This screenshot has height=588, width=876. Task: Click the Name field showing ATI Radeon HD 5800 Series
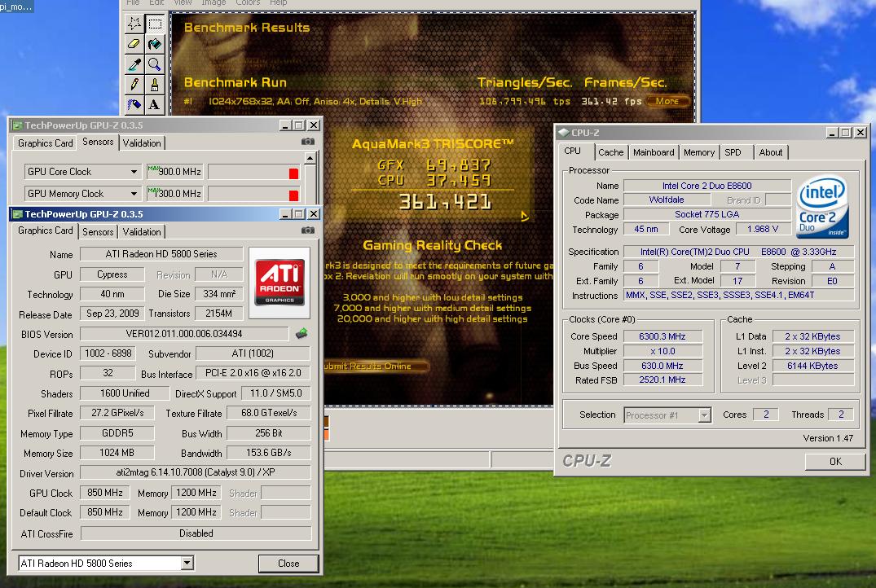161,254
